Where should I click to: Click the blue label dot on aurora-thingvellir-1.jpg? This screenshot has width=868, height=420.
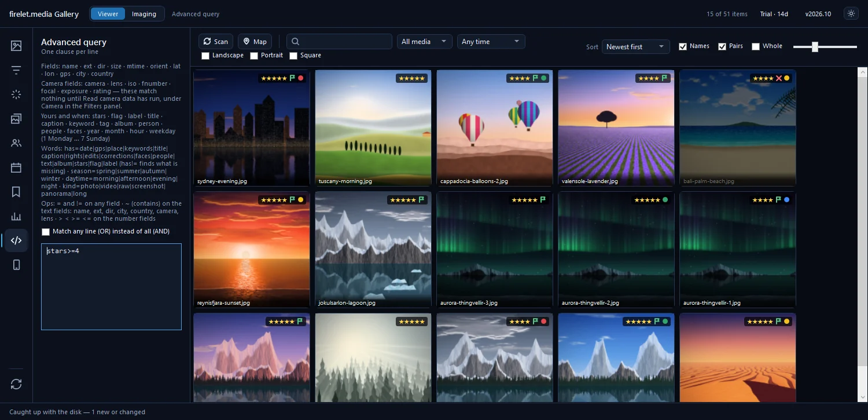[x=786, y=200]
